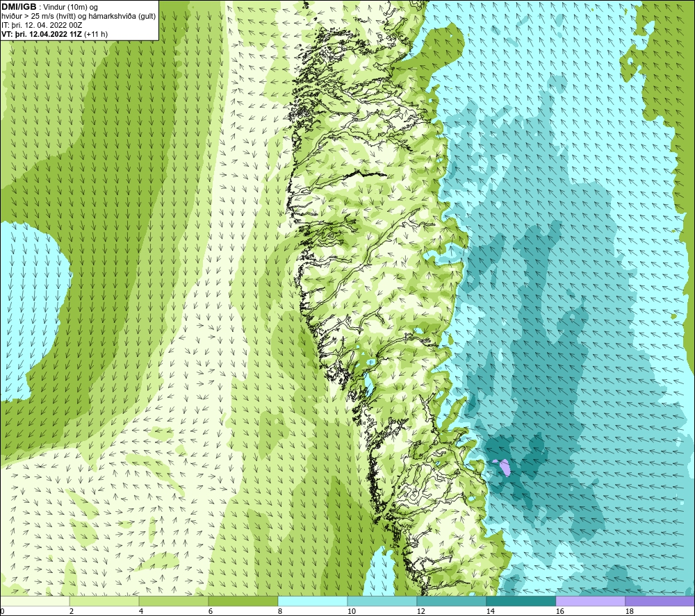The width and height of the screenshot is (695, 616).
Task: Click the legend scale label "14"
Action: click(490, 612)
